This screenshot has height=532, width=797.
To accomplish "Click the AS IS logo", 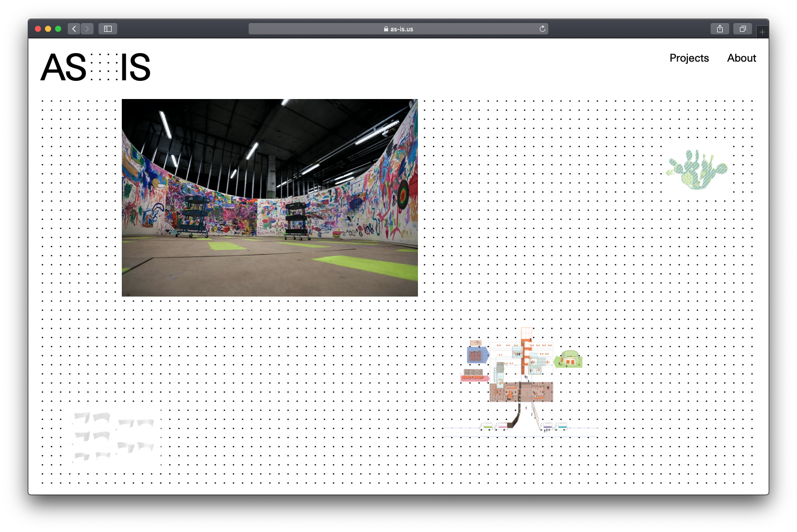I will point(96,67).
